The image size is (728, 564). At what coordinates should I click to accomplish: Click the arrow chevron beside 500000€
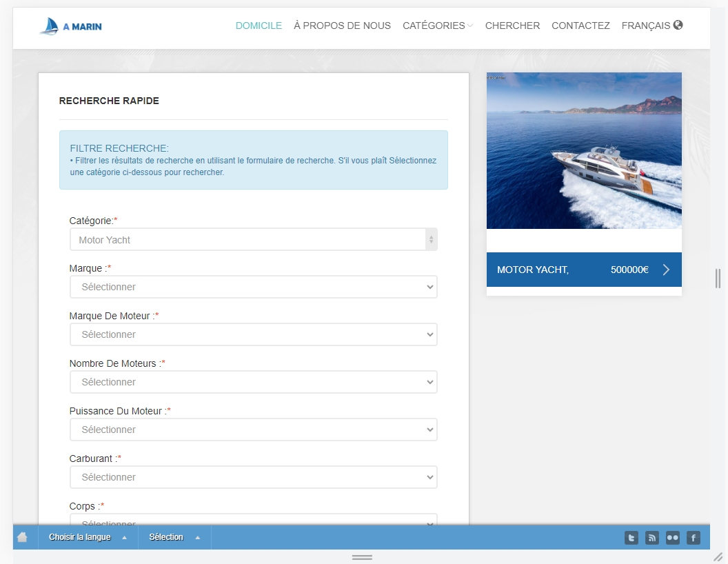pyautogui.click(x=666, y=270)
